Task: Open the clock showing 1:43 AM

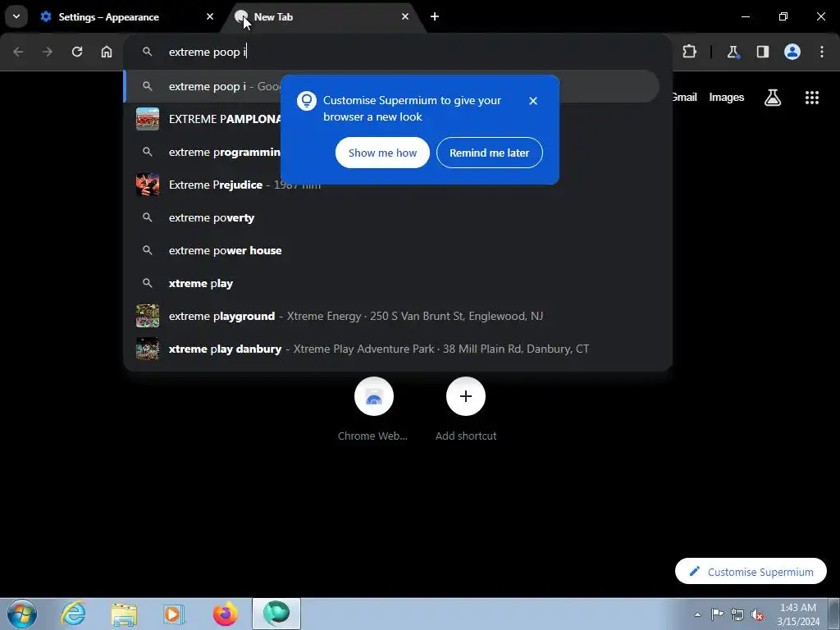Action: tap(798, 614)
